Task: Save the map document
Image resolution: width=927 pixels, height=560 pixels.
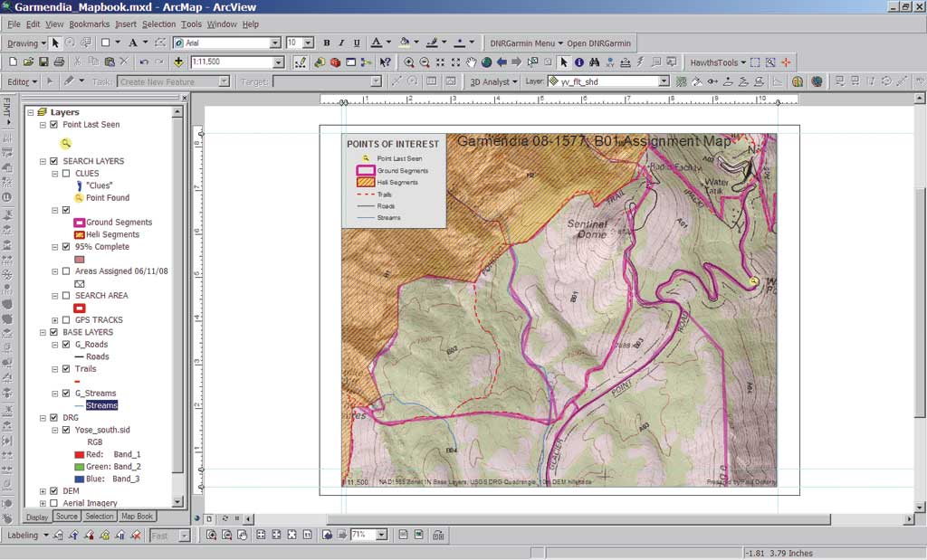Action: (43, 62)
